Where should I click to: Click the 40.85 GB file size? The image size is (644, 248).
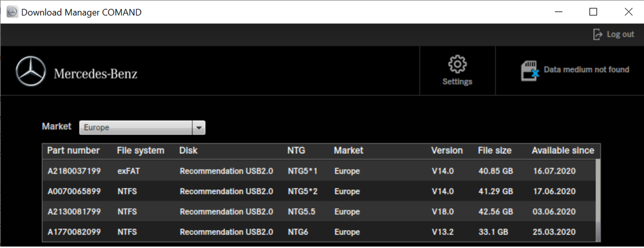point(496,171)
